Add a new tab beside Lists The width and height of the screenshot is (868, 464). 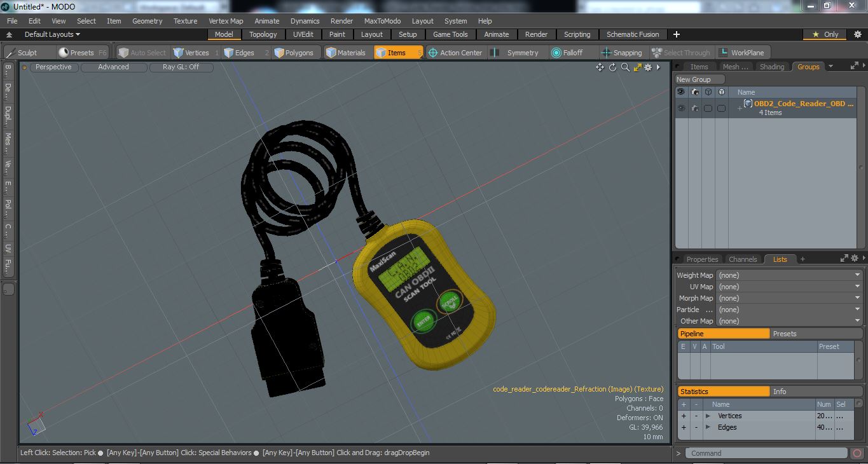803,259
